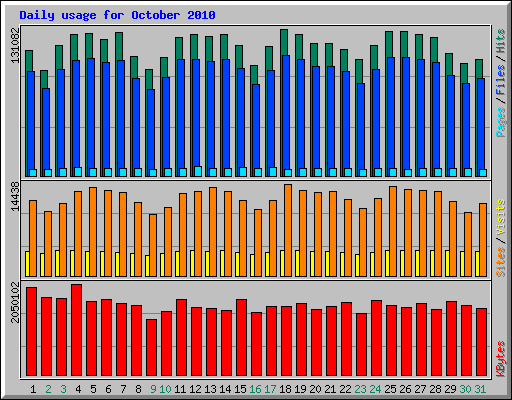Click the Sites / Visits legend
The width and height of the screenshot is (512, 400).
[x=501, y=238]
